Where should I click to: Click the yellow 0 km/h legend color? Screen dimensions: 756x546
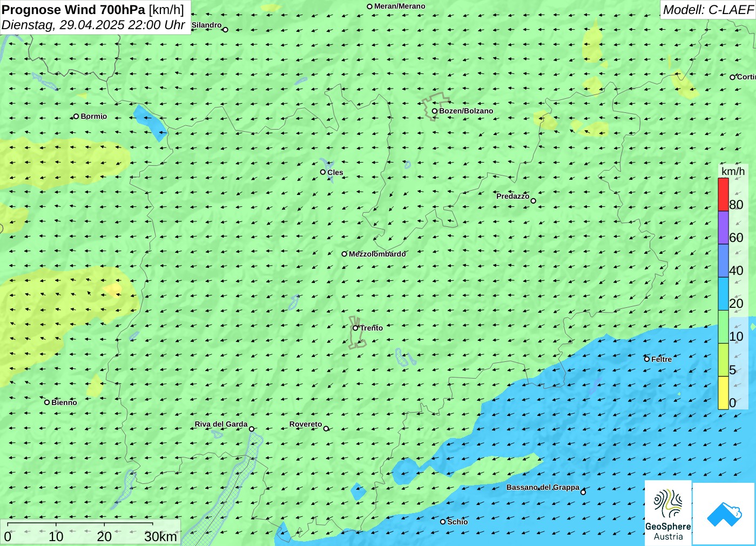coord(723,393)
